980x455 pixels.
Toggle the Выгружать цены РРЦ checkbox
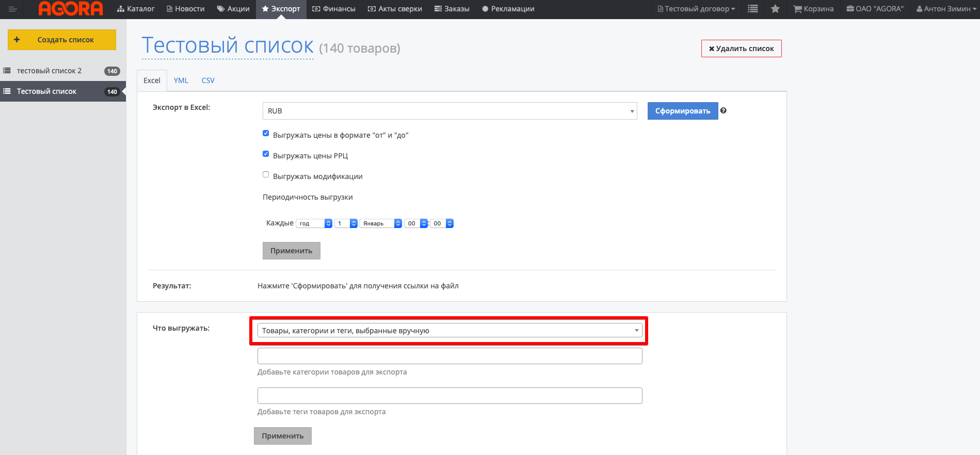click(266, 154)
